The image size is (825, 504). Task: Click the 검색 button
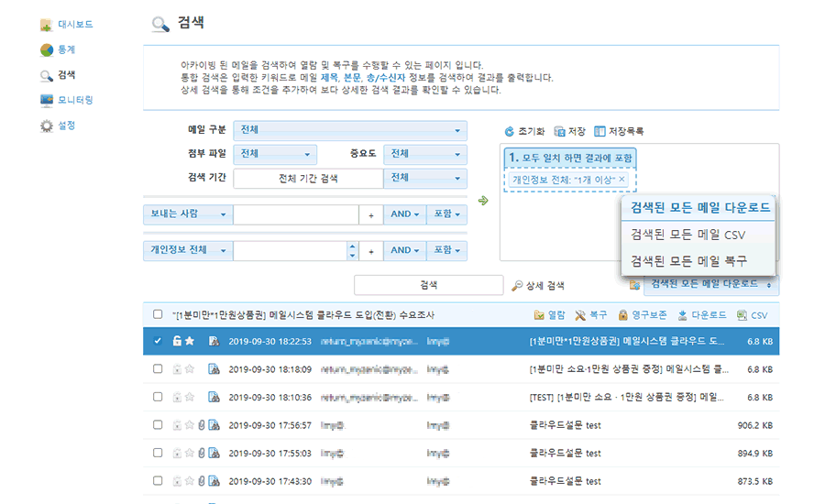click(x=428, y=285)
